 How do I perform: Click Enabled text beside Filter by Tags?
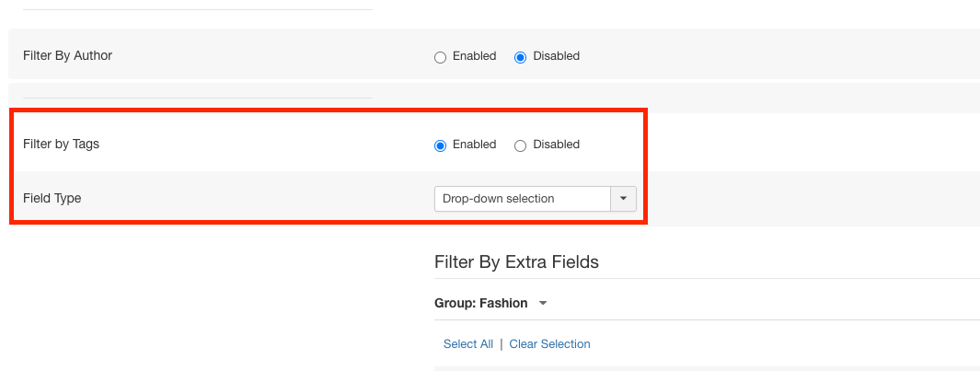pos(474,145)
